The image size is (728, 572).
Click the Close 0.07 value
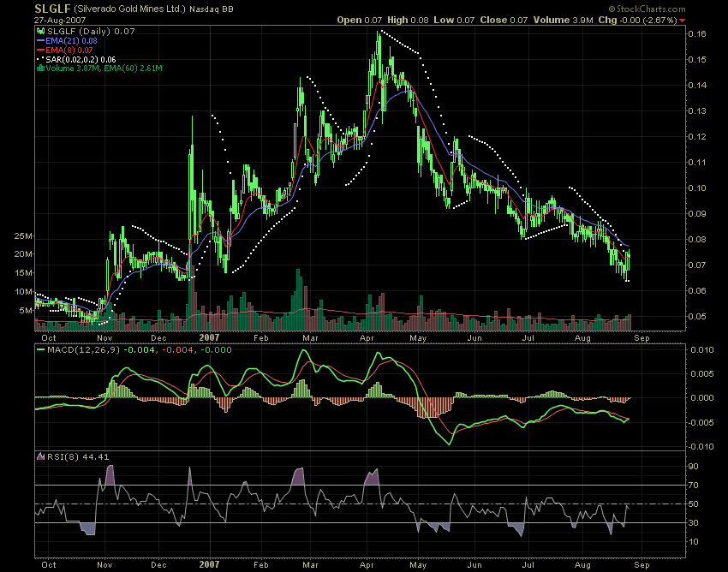504,20
